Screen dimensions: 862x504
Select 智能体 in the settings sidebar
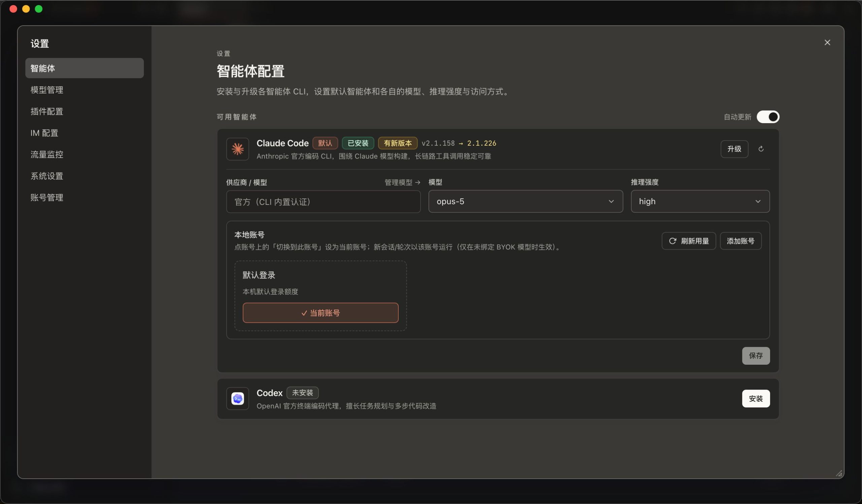click(85, 68)
